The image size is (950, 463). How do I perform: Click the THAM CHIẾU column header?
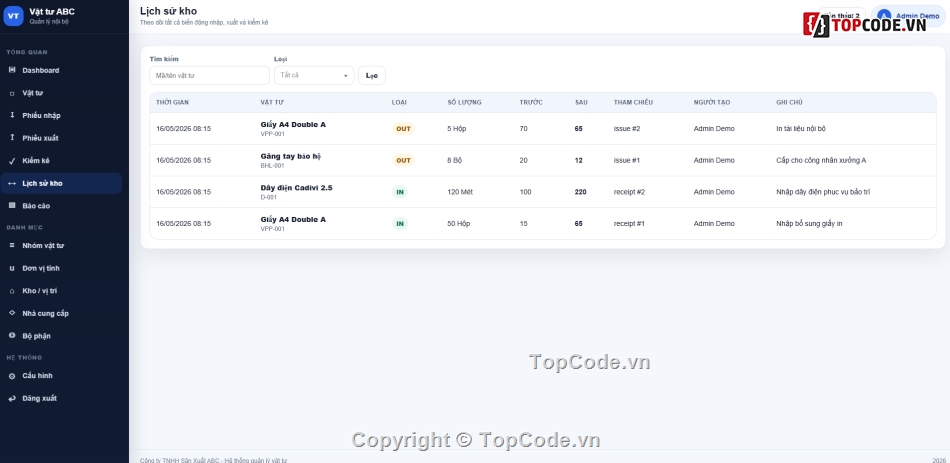633,102
